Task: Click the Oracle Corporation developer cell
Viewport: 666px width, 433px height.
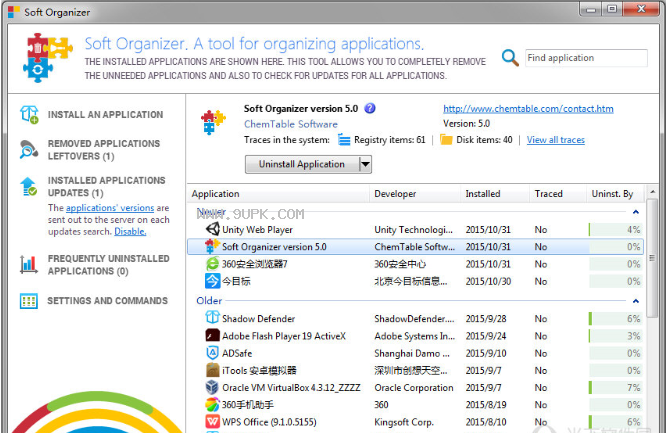Action: pos(414,388)
